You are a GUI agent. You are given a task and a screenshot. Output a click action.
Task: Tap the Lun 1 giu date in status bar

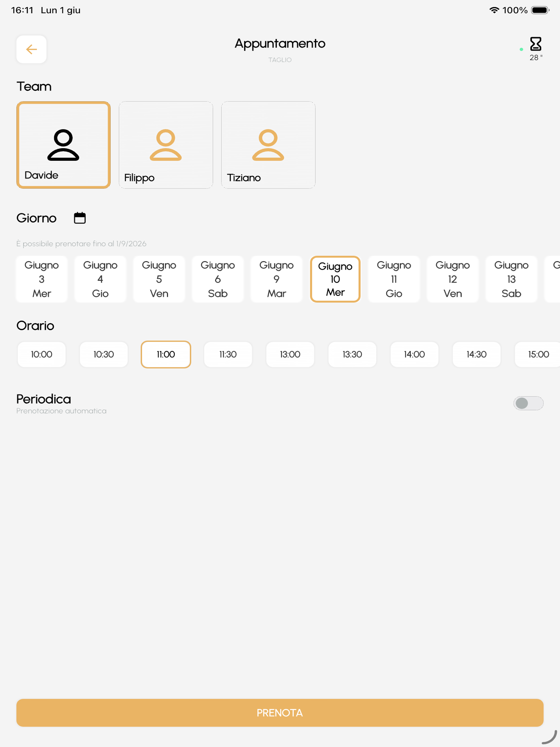[x=60, y=10]
